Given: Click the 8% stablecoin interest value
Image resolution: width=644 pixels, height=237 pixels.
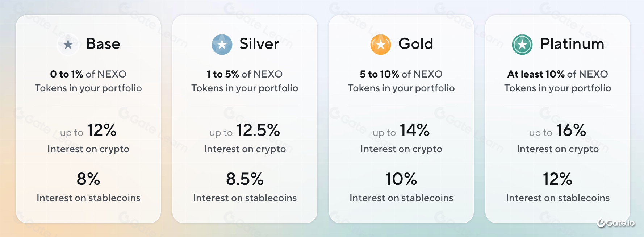Looking at the screenshot, I should pyautogui.click(x=88, y=179).
